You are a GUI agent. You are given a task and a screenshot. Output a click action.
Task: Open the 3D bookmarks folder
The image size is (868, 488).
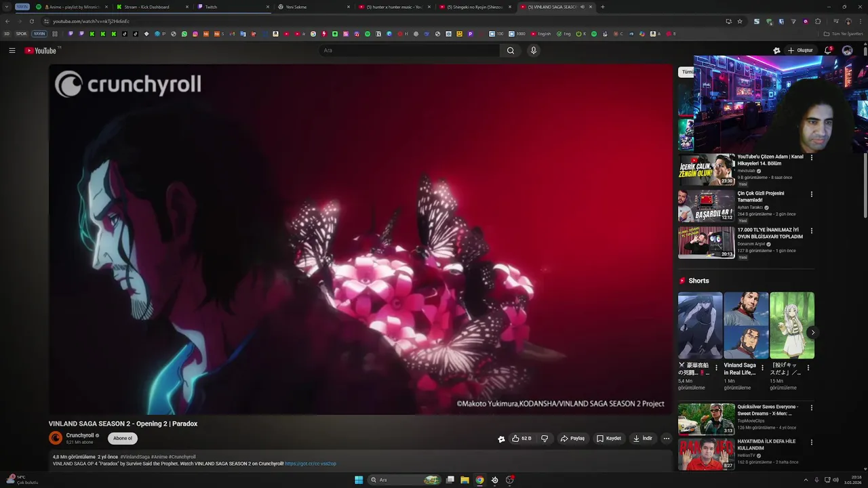[7, 34]
